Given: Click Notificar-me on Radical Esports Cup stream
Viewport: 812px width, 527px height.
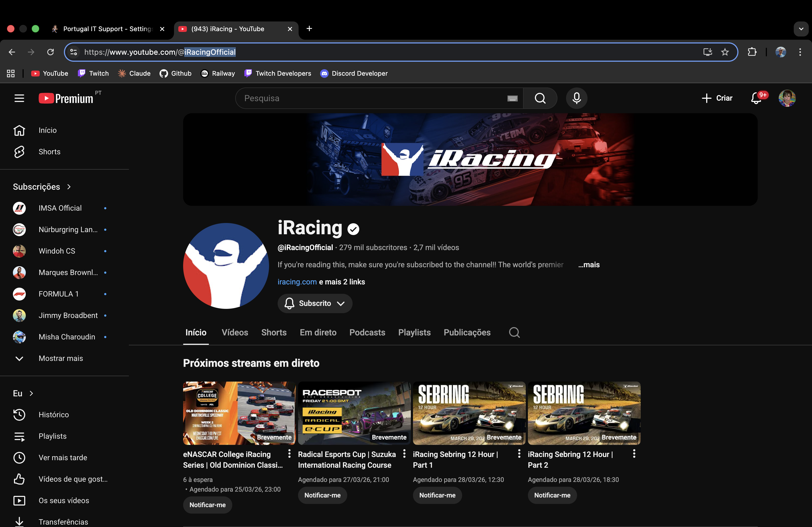Looking at the screenshot, I should 322,495.
